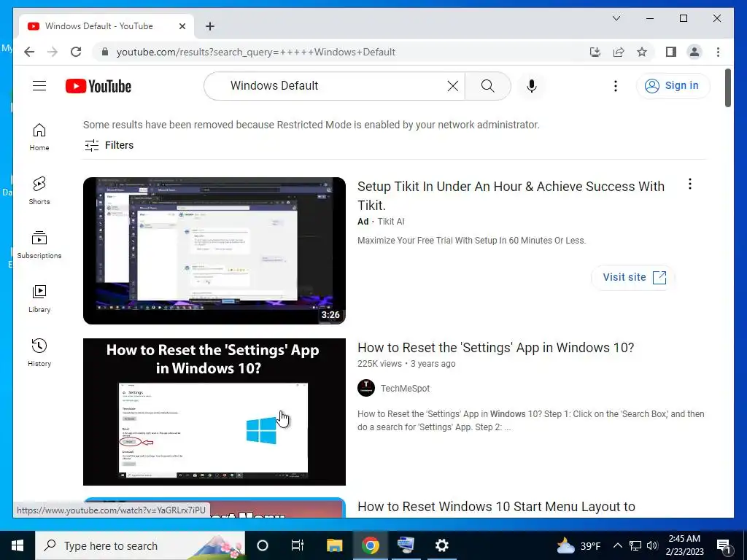The width and height of the screenshot is (747, 560).
Task: Open History in the sidebar
Action: coord(39,352)
